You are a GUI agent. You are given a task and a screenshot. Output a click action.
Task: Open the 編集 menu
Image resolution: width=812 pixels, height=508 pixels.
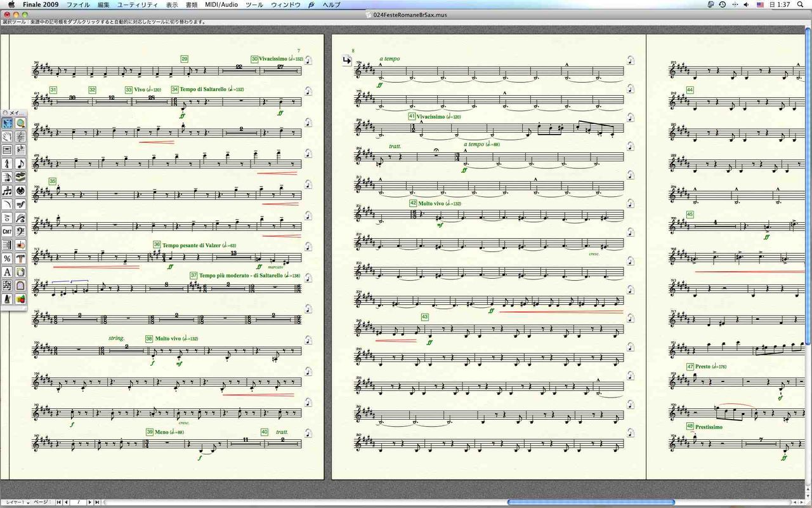point(103,4)
